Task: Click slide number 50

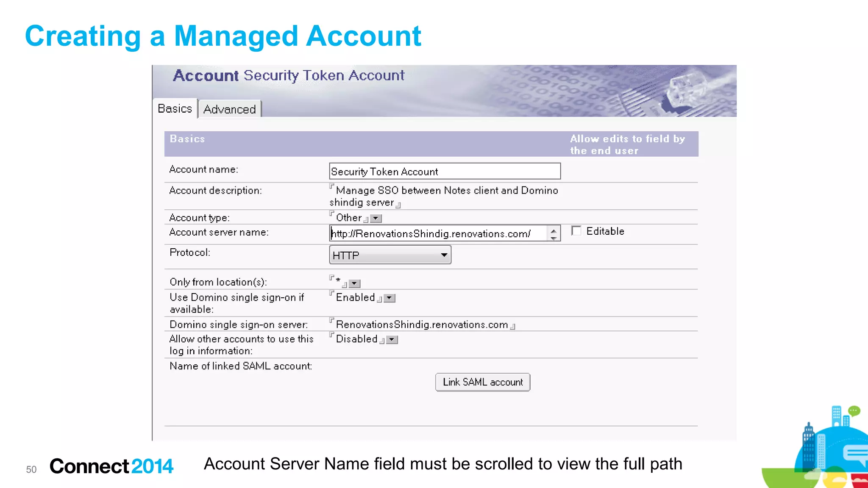Action: click(31, 469)
